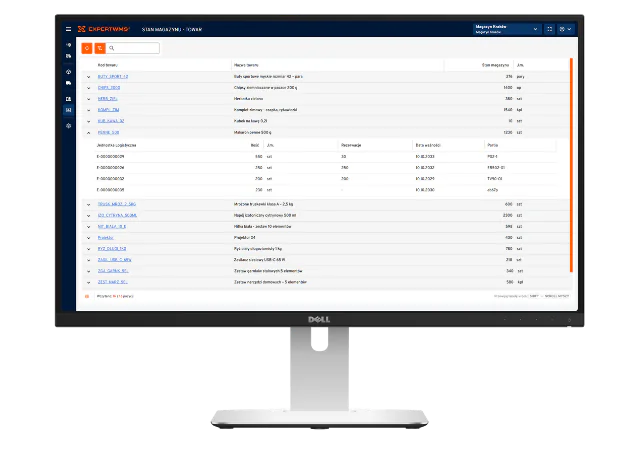The width and height of the screenshot is (639, 456).
Task: Open the CHIPS product code link
Action: 109,88
